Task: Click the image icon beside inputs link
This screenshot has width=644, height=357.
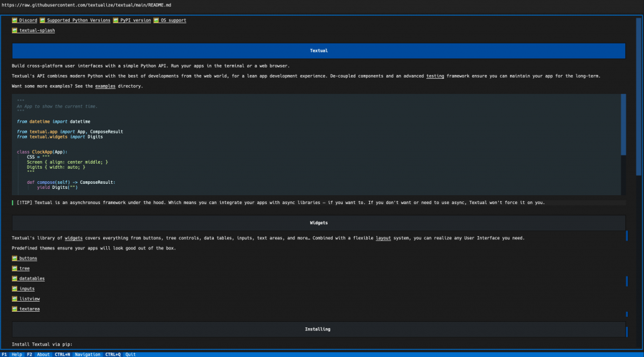Action: pos(14,289)
